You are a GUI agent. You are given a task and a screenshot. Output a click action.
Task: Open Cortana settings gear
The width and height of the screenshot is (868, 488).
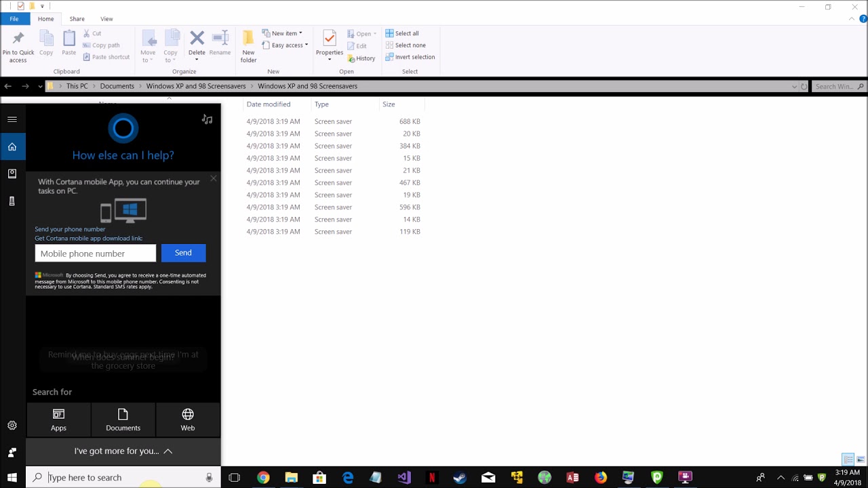pos(12,426)
